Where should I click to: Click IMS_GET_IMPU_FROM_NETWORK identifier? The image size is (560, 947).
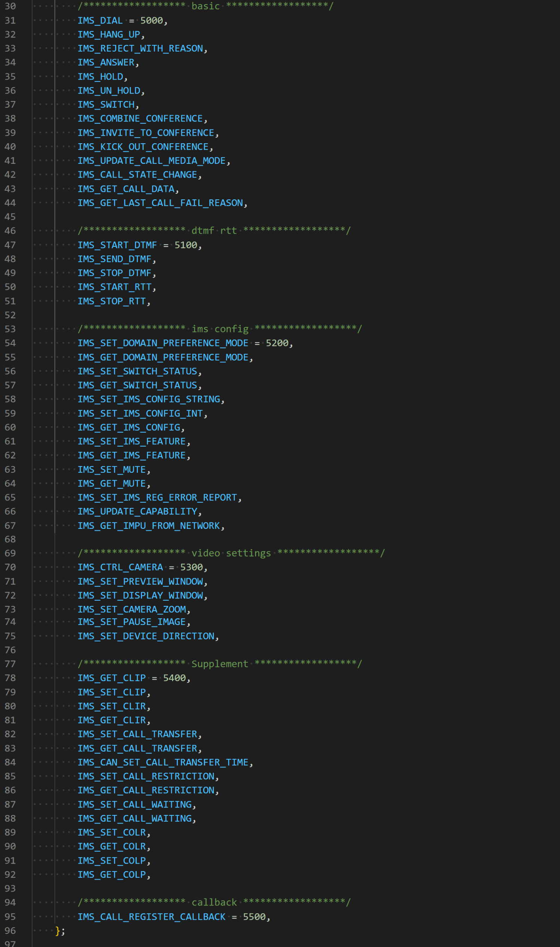149,526
